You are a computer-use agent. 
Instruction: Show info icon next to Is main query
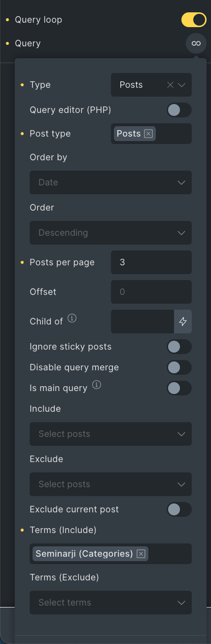pyautogui.click(x=97, y=385)
